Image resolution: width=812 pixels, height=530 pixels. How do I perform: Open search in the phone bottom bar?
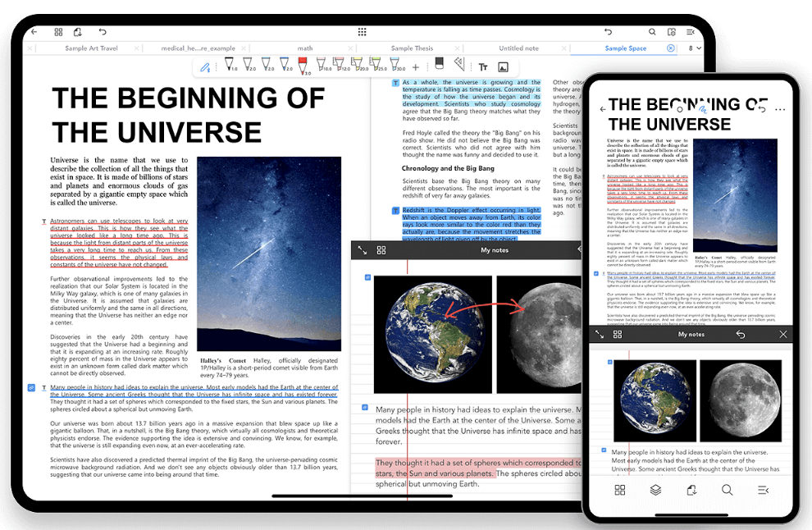727,490
